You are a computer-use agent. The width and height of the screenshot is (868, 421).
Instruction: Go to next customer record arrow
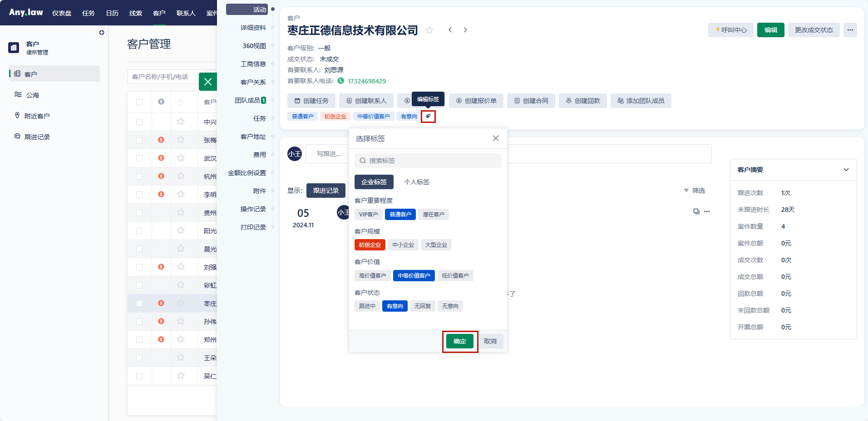click(x=465, y=30)
